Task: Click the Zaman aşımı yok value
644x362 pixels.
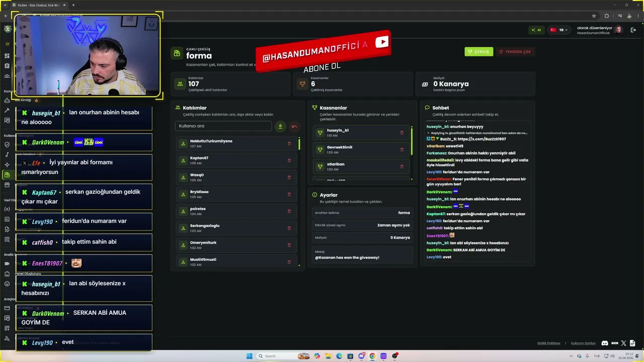Action: pyautogui.click(x=393, y=225)
